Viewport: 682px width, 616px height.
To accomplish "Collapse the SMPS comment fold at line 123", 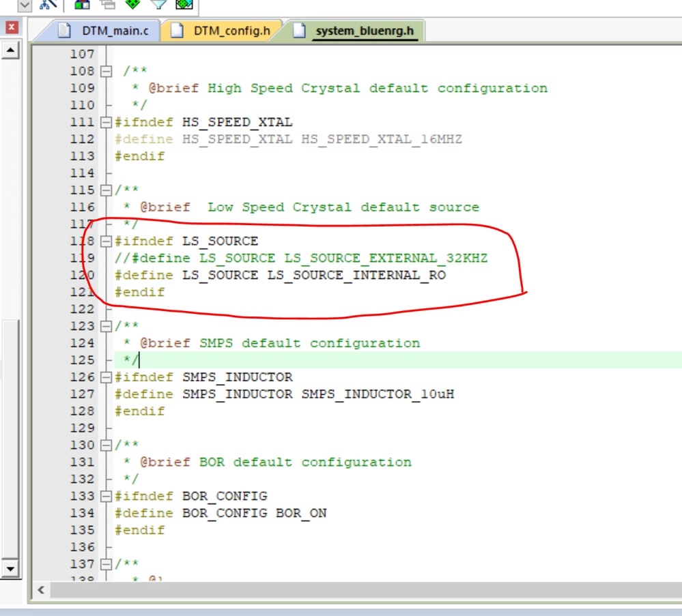I will point(106,327).
